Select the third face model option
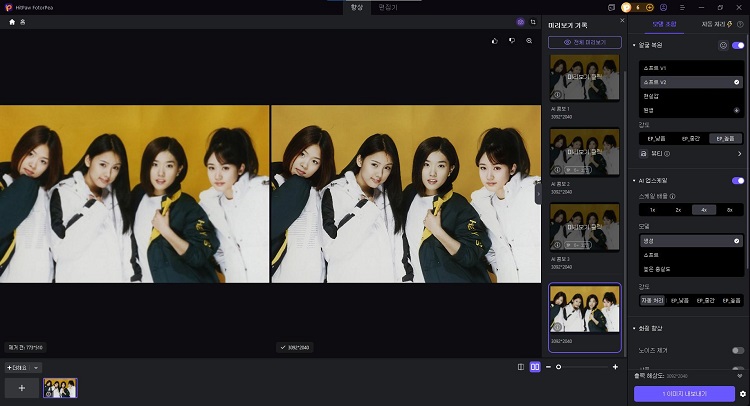The width and height of the screenshot is (750, 406). 691,96
